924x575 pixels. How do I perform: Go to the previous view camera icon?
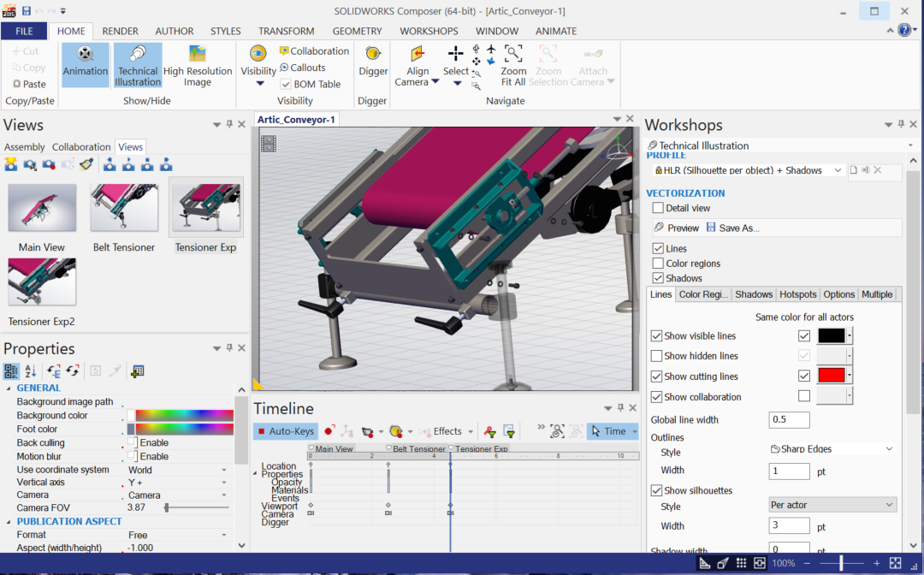pyautogui.click(x=110, y=165)
